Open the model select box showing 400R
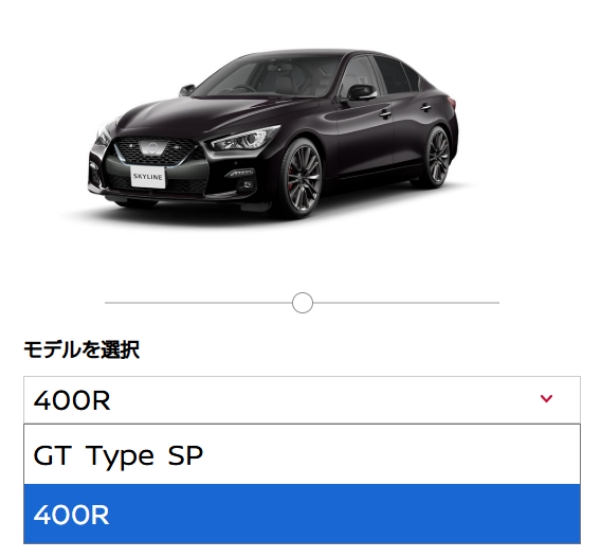This screenshot has height=558, width=602. coord(302,400)
